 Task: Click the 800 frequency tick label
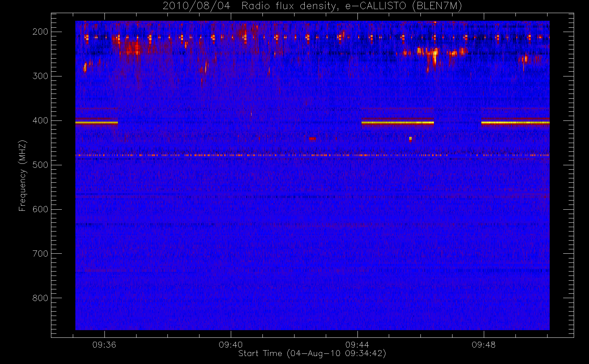[x=40, y=298]
